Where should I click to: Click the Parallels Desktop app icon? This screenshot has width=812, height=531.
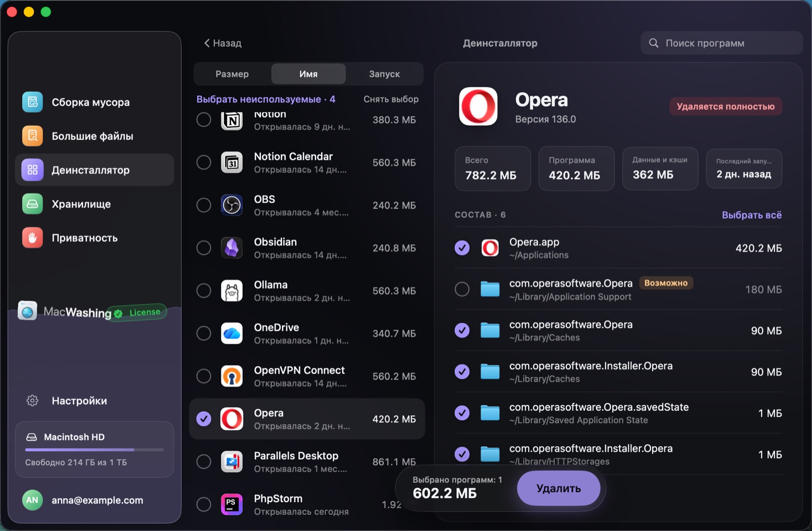pos(232,462)
